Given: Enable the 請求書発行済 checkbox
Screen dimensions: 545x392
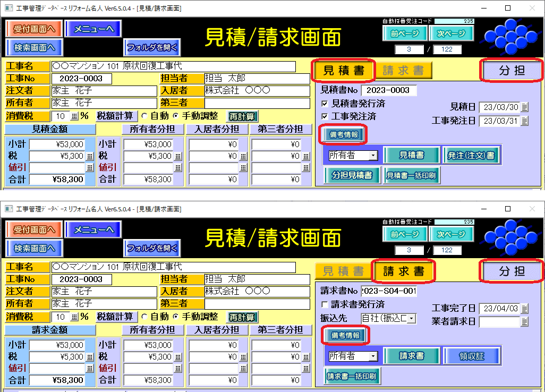Looking at the screenshot, I should pos(325,305).
